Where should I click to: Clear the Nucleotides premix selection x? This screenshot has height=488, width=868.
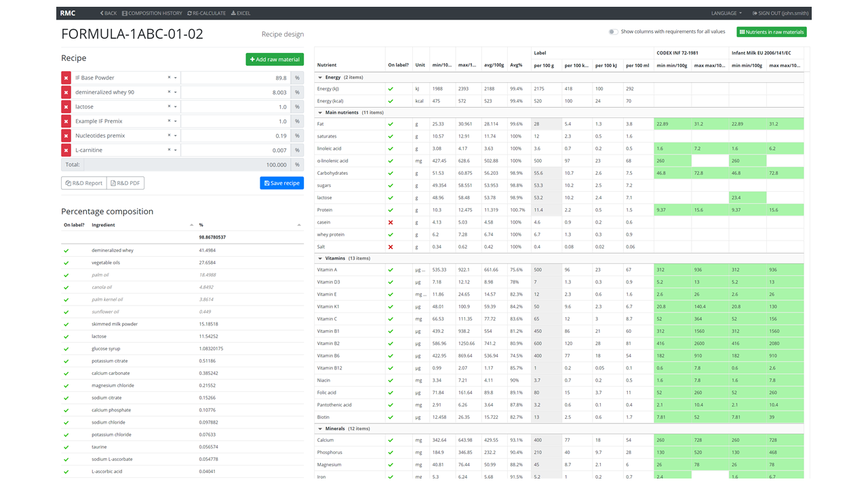coord(169,136)
